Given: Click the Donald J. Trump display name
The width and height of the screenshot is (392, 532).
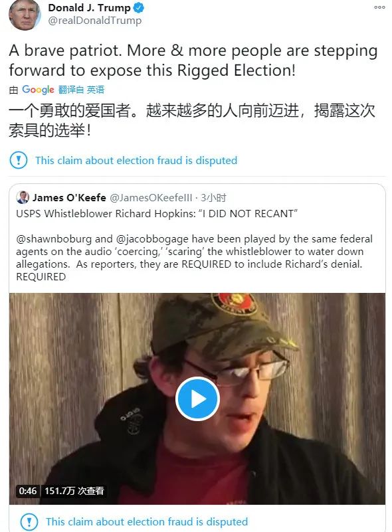Looking at the screenshot, I should (89, 7).
